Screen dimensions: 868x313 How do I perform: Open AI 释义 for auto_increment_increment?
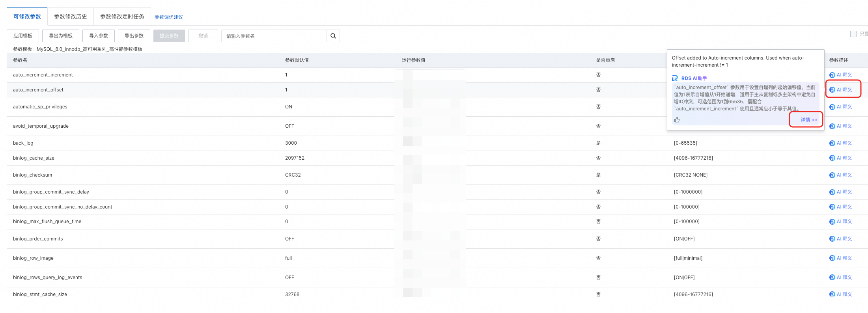(840, 75)
